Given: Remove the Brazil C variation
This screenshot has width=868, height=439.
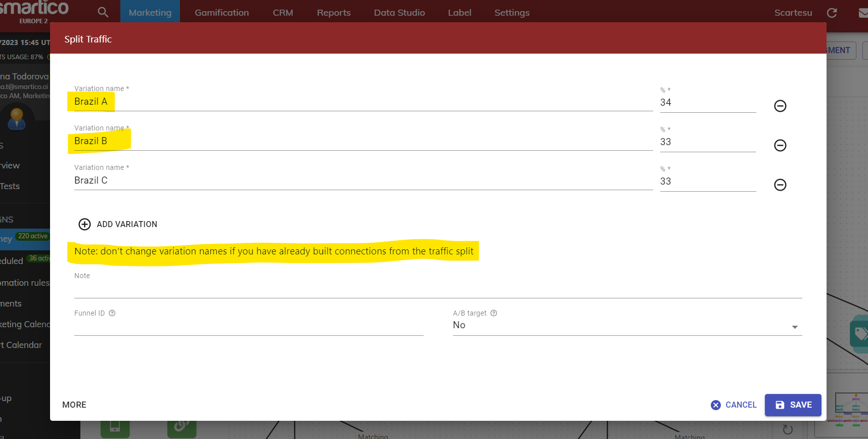Looking at the screenshot, I should pos(780,185).
